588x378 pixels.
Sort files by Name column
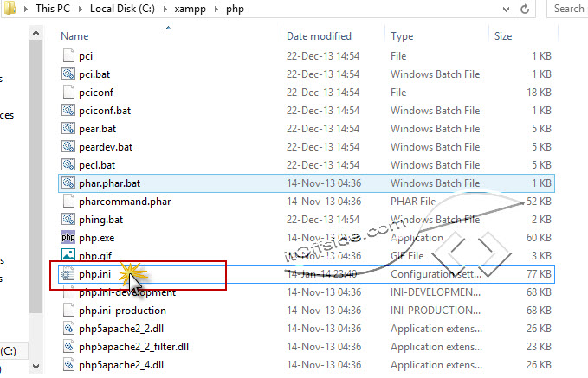(74, 36)
